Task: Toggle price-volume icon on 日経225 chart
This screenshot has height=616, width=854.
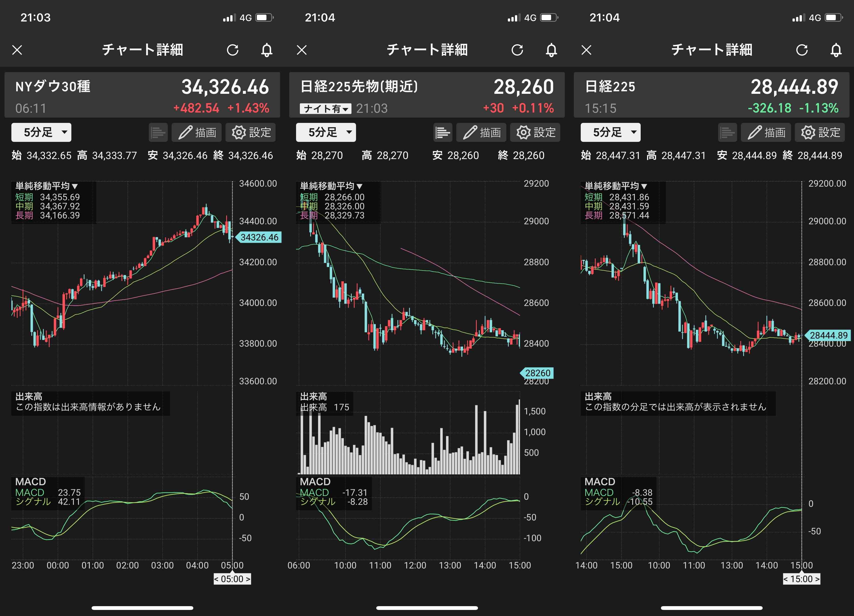Action: (x=727, y=133)
